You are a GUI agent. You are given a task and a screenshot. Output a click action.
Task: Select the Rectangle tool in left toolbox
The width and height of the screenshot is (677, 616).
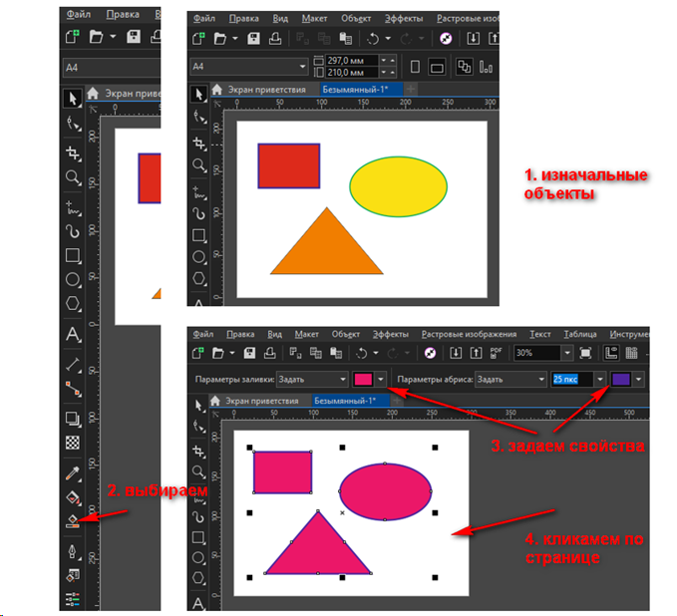click(x=73, y=255)
